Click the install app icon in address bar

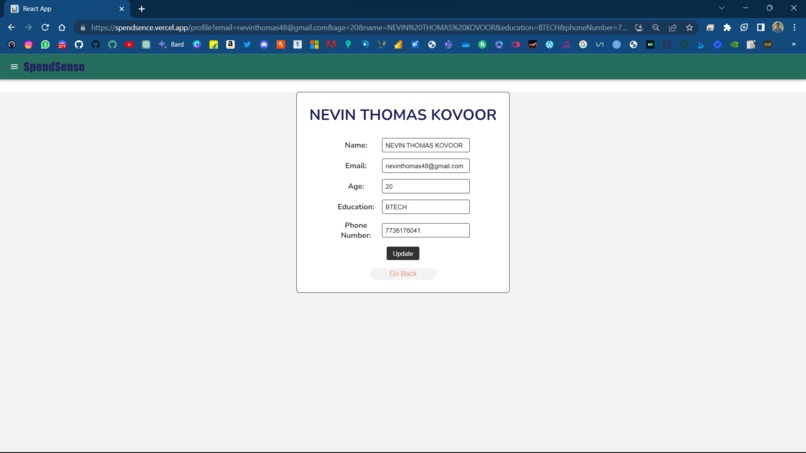point(638,27)
